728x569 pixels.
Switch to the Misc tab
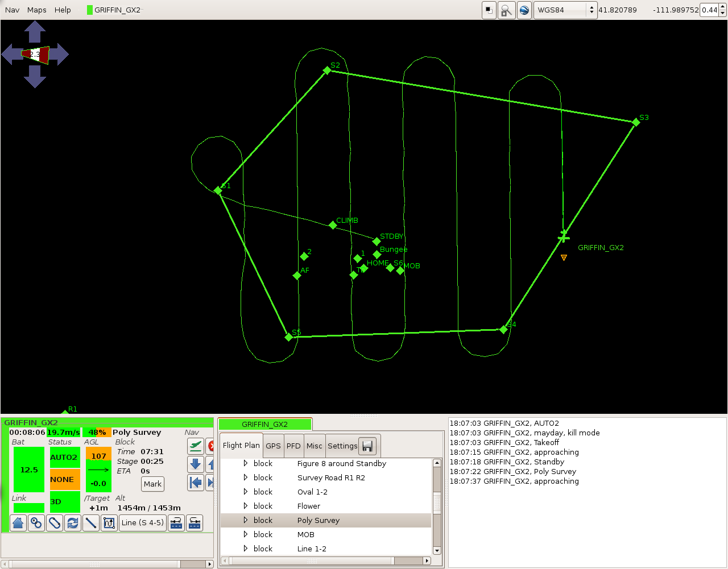pos(315,446)
